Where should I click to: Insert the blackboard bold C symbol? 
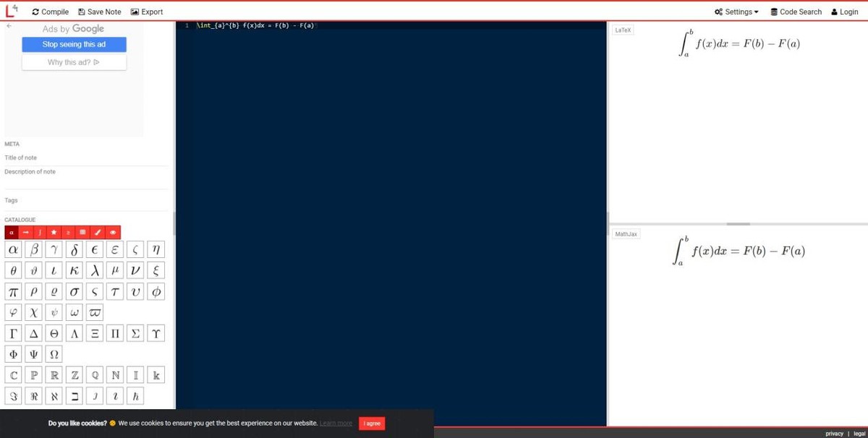(x=13, y=376)
